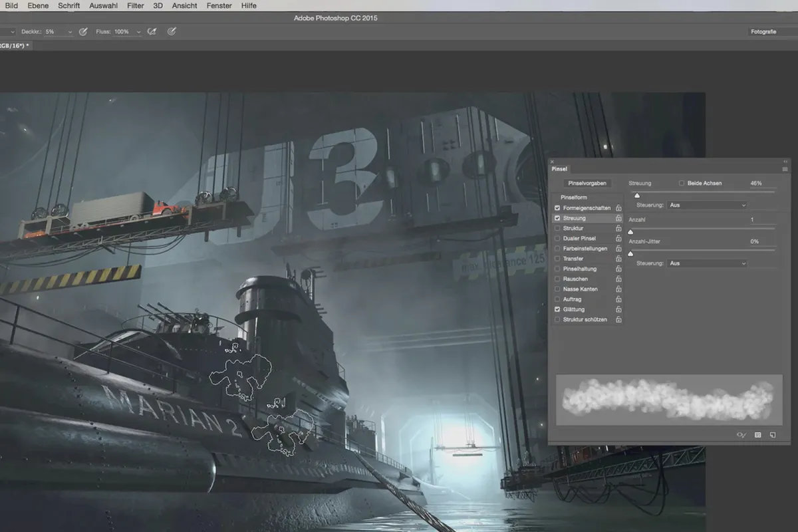Toggle lock icon for Rauschen
This screenshot has width=798, height=532.
click(618, 279)
